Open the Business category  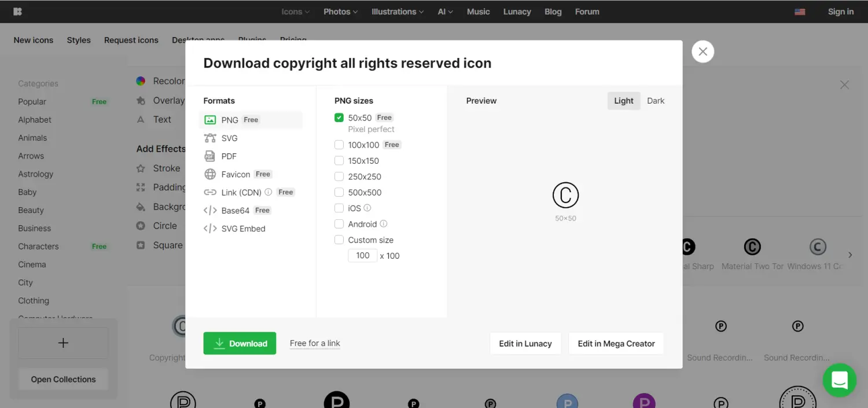[35, 228]
